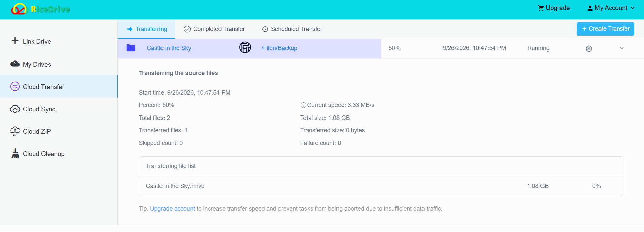644x232 pixels.
Task: Switch to Scheduled Transfer tab
Action: point(292,29)
